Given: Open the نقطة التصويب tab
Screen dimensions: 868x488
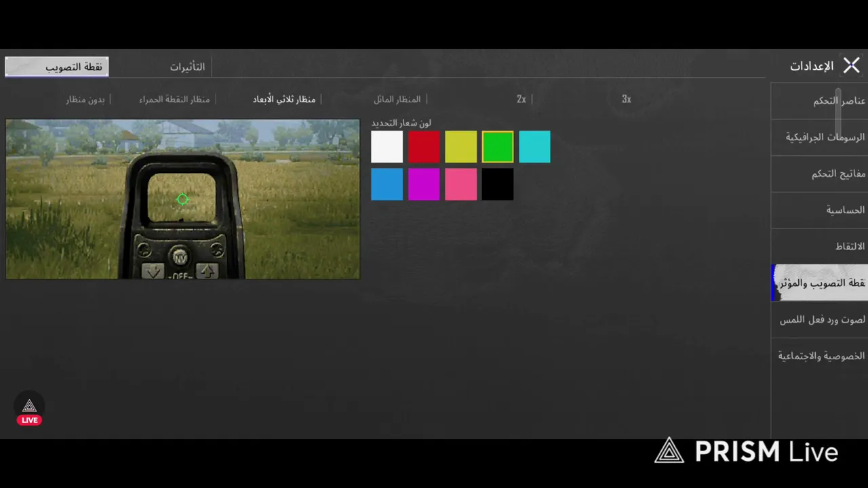Looking at the screenshot, I should [56, 66].
